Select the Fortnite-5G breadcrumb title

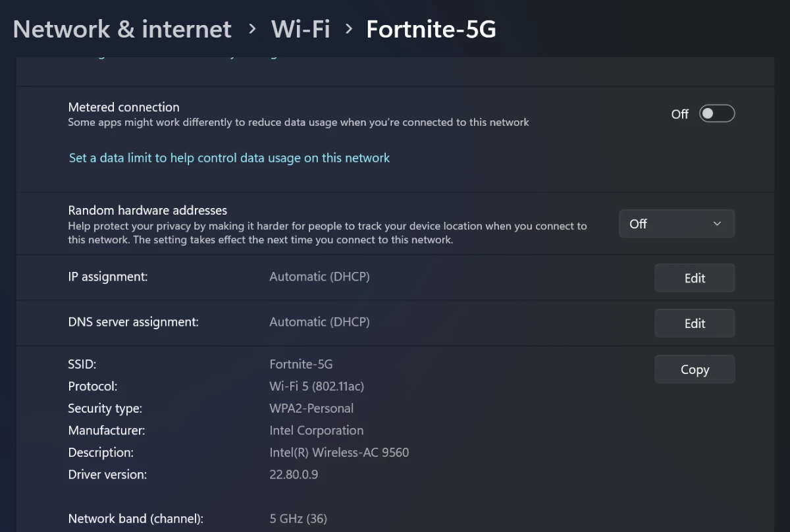coord(431,30)
